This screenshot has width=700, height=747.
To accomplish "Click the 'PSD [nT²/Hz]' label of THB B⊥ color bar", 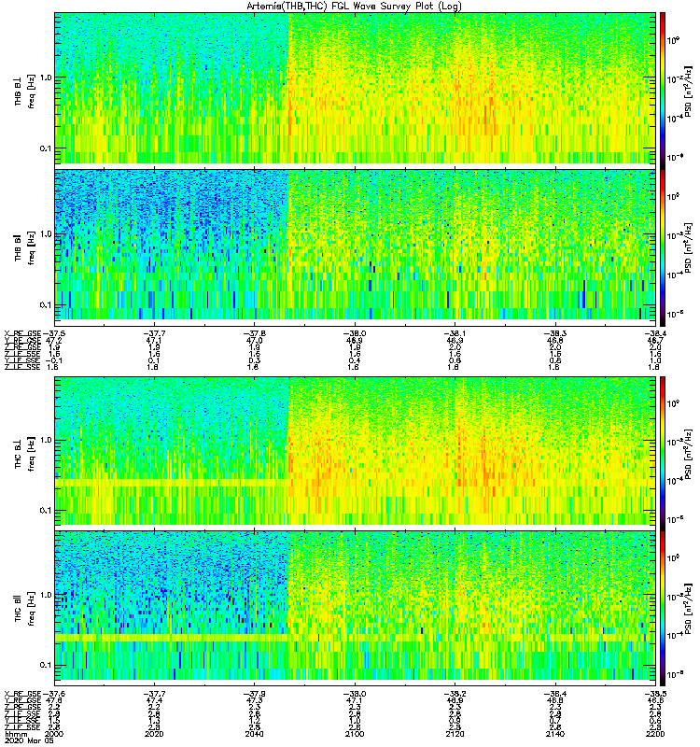I will click(689, 91).
